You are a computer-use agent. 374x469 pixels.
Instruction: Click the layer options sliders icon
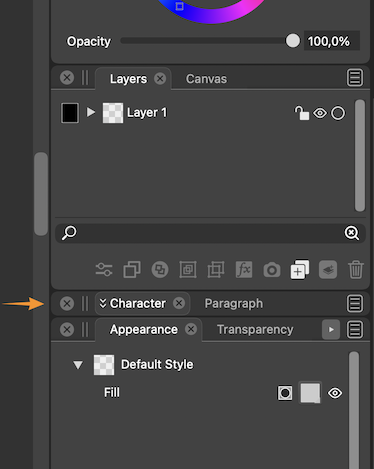(x=104, y=269)
